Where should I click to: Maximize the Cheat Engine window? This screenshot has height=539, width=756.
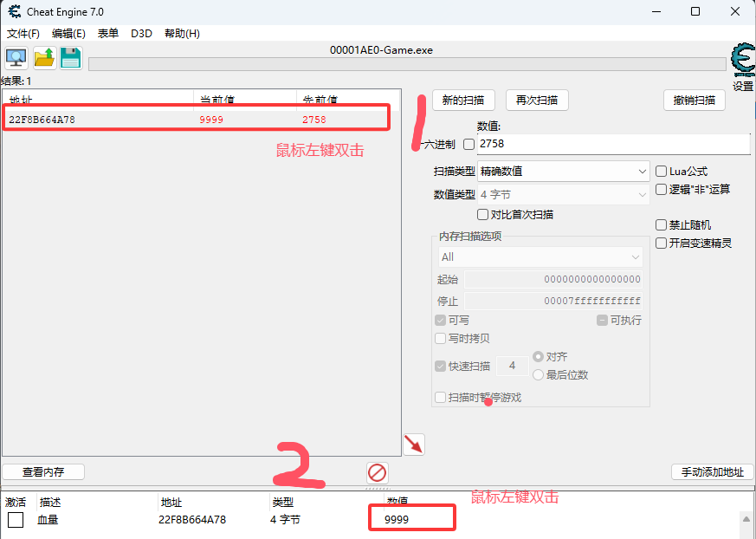[x=695, y=11]
